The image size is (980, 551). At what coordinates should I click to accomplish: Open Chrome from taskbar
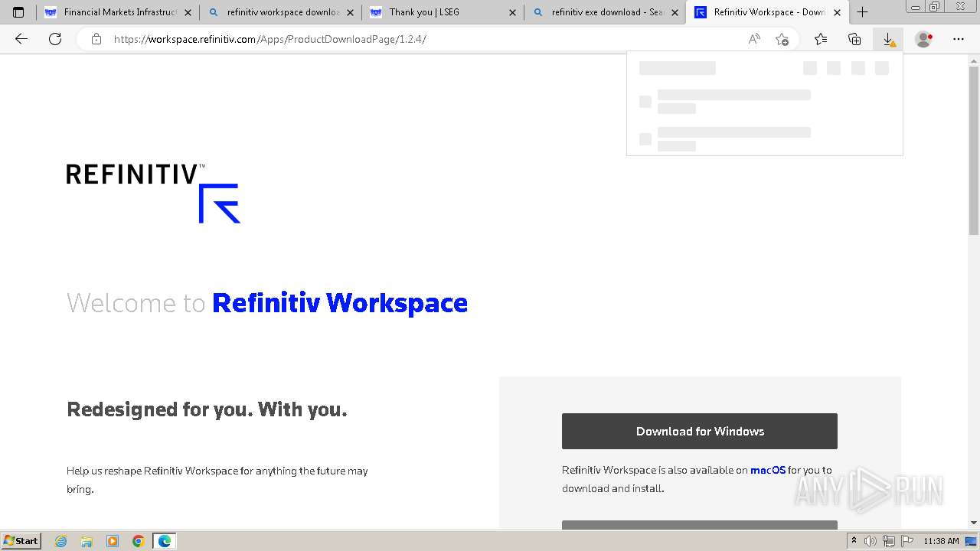(139, 541)
